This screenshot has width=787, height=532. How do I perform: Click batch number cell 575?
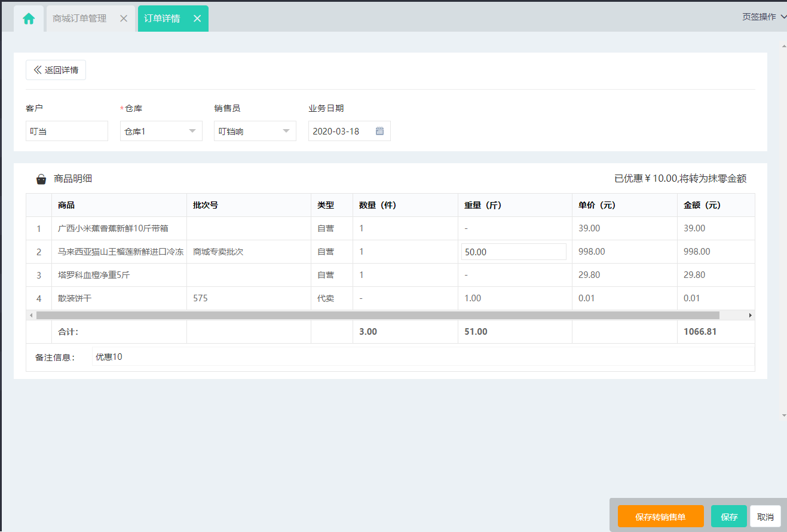249,298
